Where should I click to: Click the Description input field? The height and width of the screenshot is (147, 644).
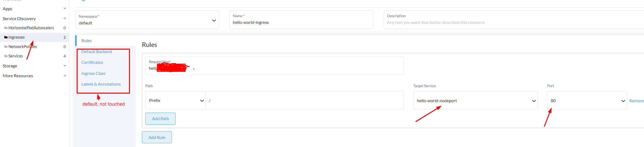(x=510, y=23)
